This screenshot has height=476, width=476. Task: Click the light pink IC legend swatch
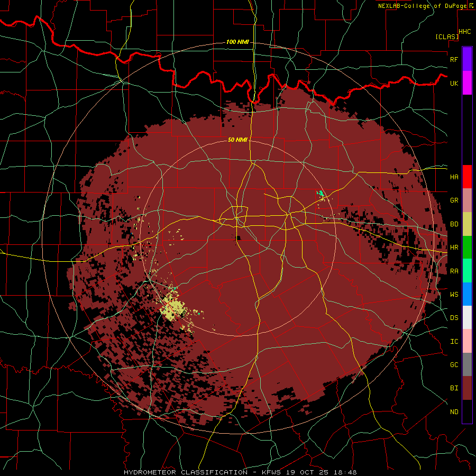coord(467,341)
